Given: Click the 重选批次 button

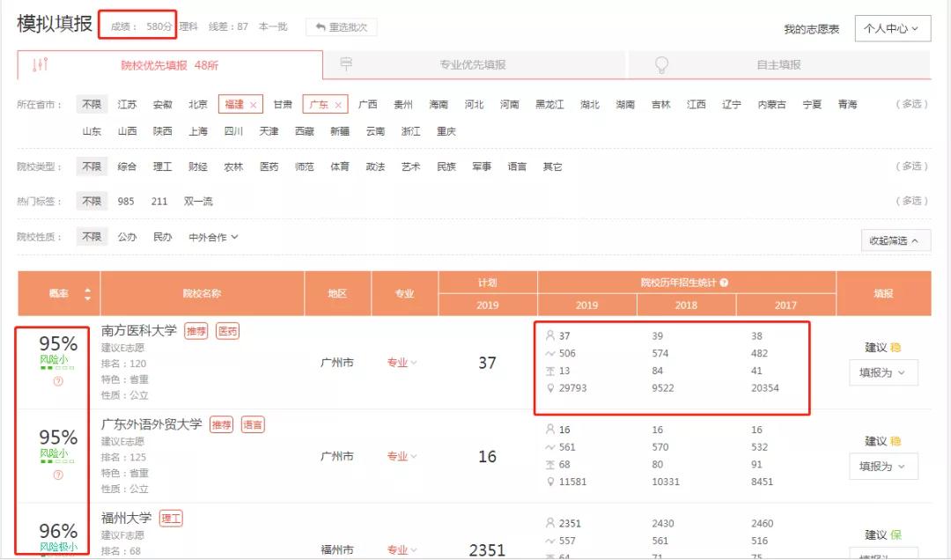Looking at the screenshot, I should point(342,27).
